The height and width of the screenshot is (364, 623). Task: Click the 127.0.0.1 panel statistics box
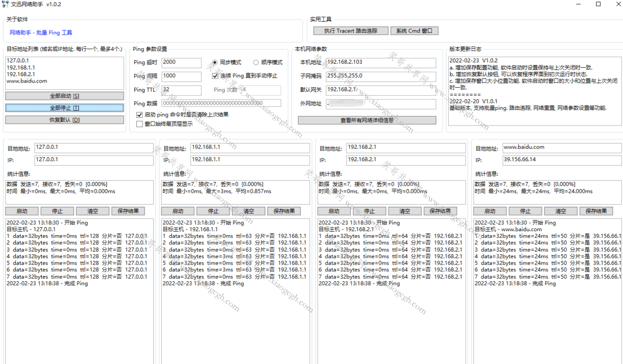(80, 192)
